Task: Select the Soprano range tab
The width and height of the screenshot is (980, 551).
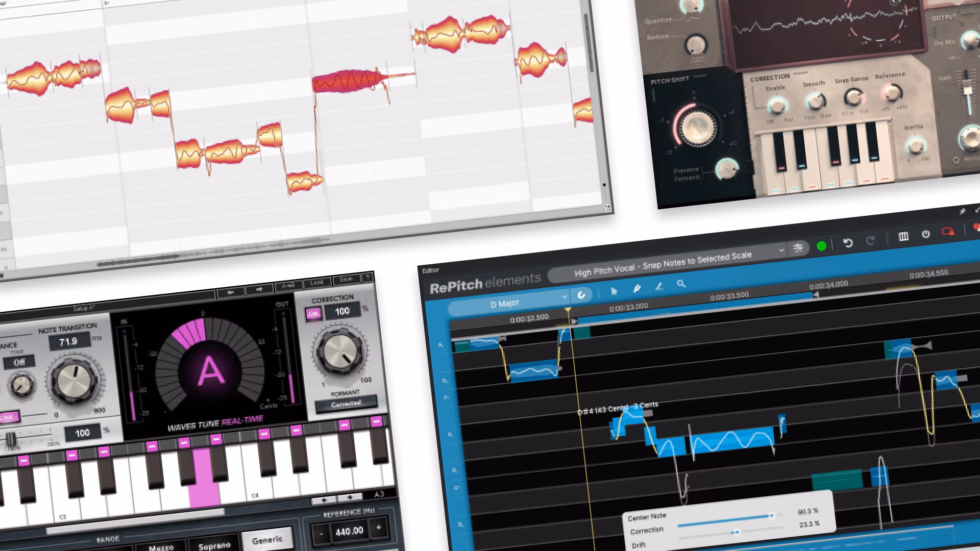Action: point(214,545)
